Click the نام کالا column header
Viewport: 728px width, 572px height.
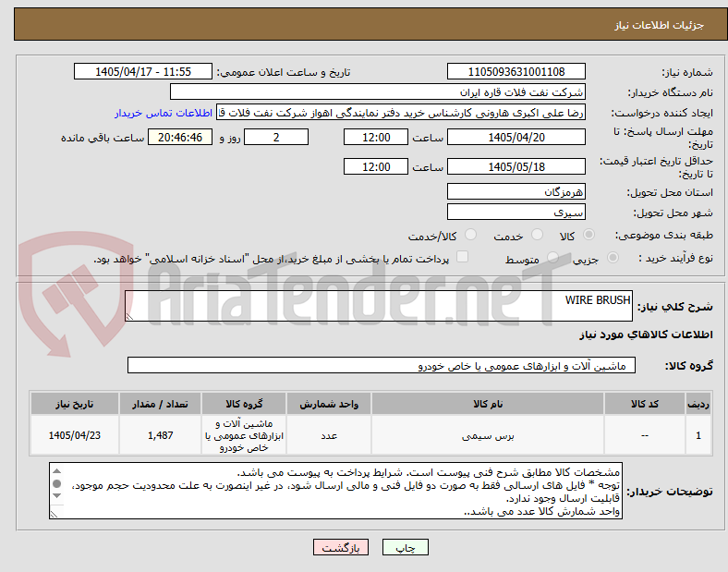(x=488, y=404)
